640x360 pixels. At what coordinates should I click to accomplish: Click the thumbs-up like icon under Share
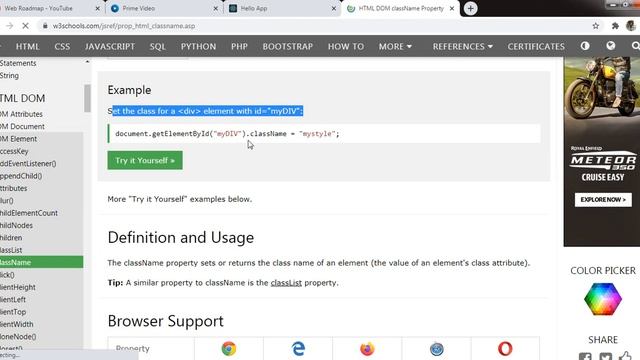pos(624,356)
